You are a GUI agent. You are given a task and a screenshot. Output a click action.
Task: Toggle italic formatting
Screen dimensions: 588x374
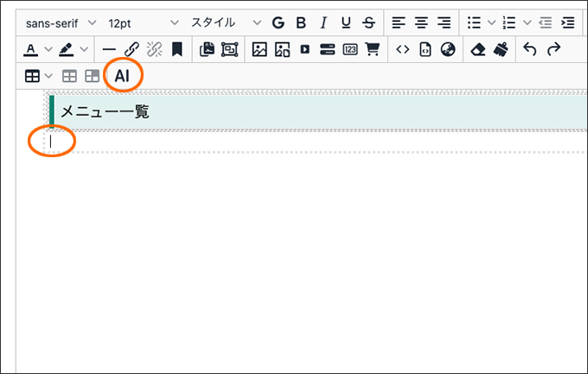[x=323, y=23]
